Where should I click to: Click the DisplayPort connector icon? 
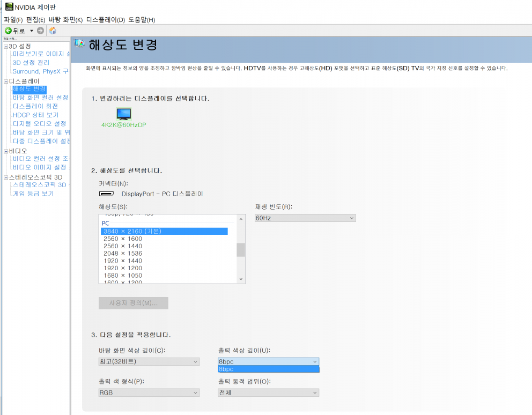click(x=107, y=194)
